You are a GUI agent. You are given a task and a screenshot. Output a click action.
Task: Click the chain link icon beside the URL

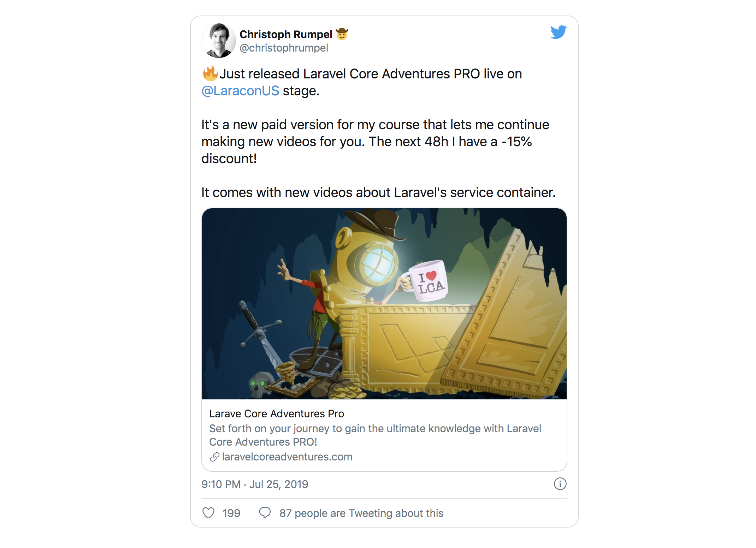point(214,457)
